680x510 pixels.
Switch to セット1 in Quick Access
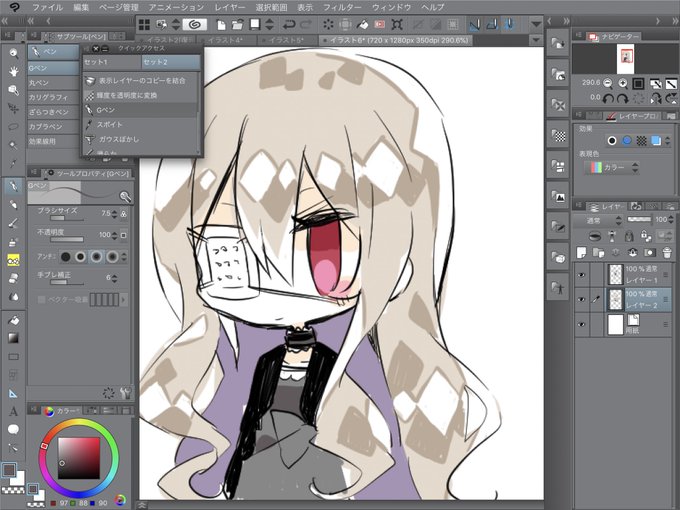pyautogui.click(x=112, y=62)
